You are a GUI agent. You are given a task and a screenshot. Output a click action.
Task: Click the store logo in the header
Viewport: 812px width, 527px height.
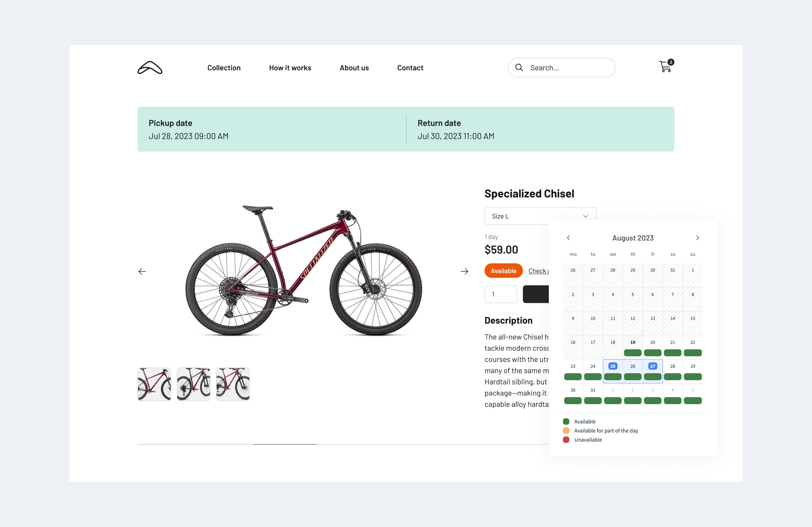click(x=150, y=68)
